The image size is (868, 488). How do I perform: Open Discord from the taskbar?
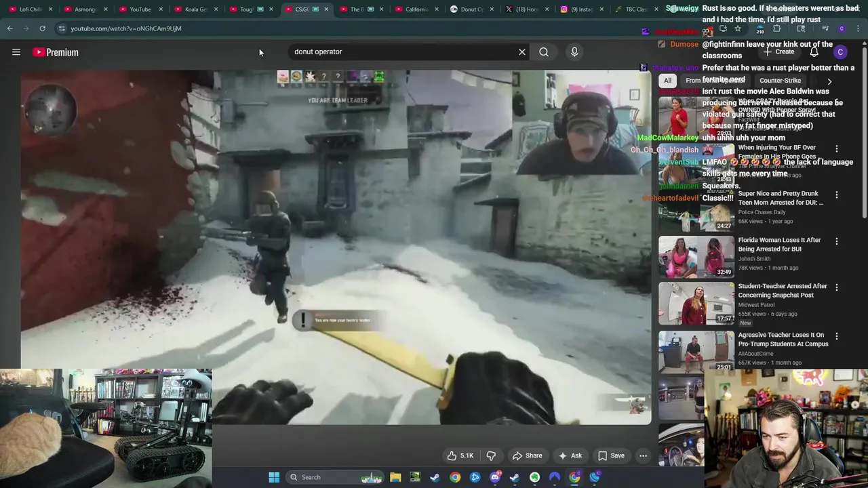click(495, 477)
